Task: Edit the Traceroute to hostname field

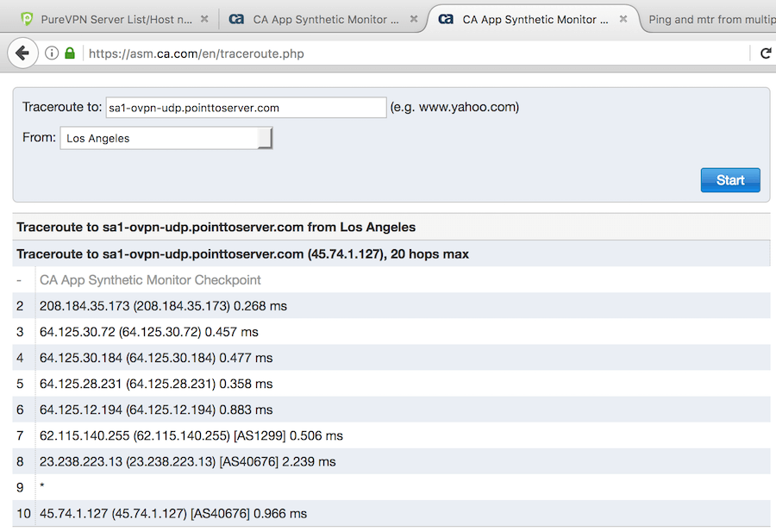Action: point(246,108)
